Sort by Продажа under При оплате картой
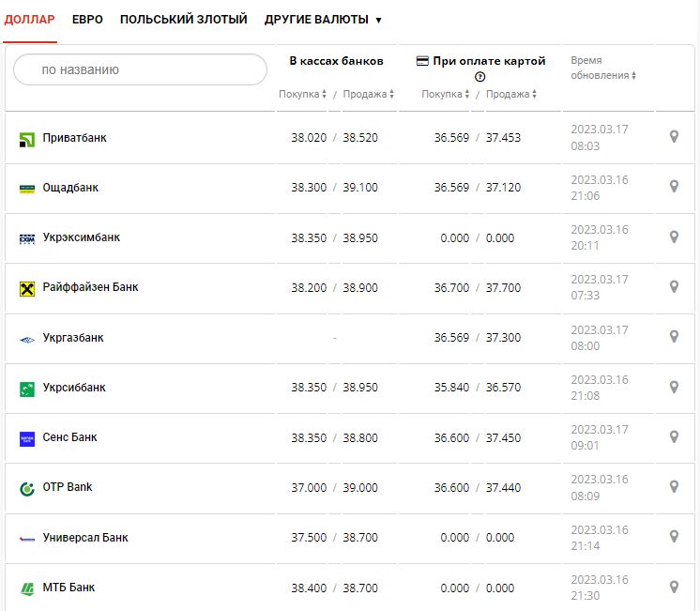 coord(511,94)
